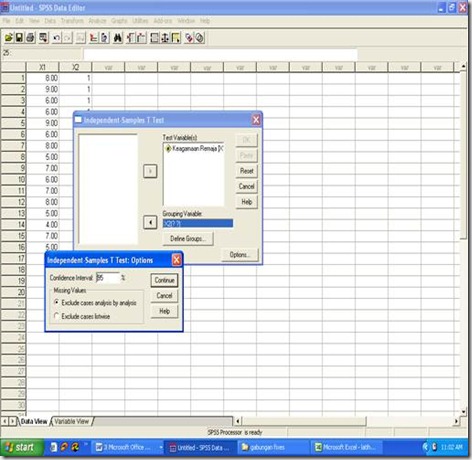Close the Independent-Samples T Test dialog

(x=256, y=120)
